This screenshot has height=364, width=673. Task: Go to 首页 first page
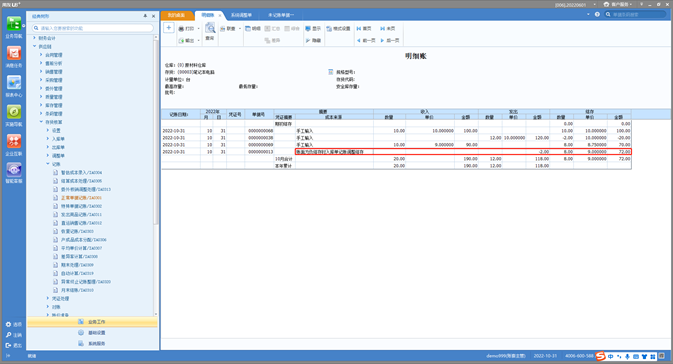[364, 29]
